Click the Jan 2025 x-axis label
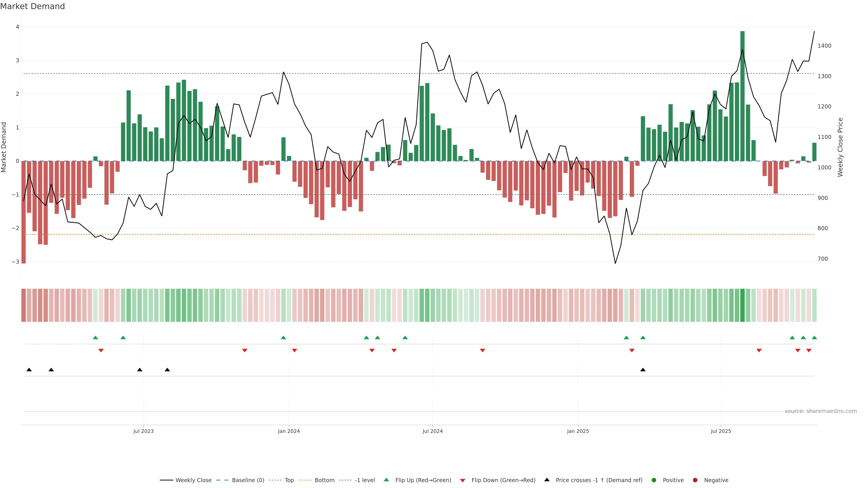The height and width of the screenshot is (488, 868). tap(578, 431)
